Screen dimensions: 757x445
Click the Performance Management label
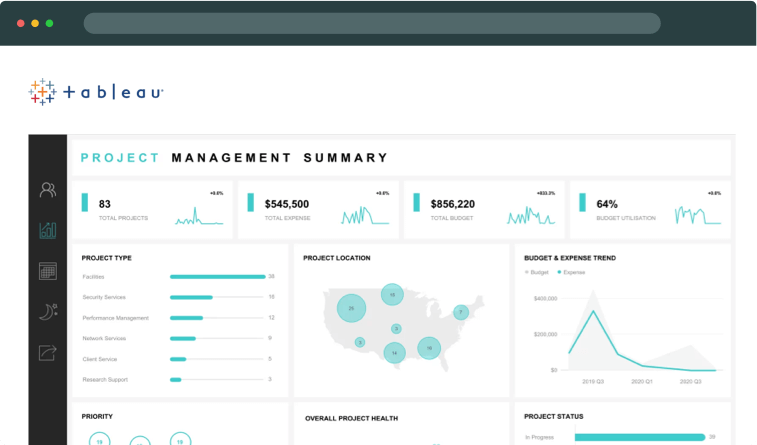click(115, 318)
